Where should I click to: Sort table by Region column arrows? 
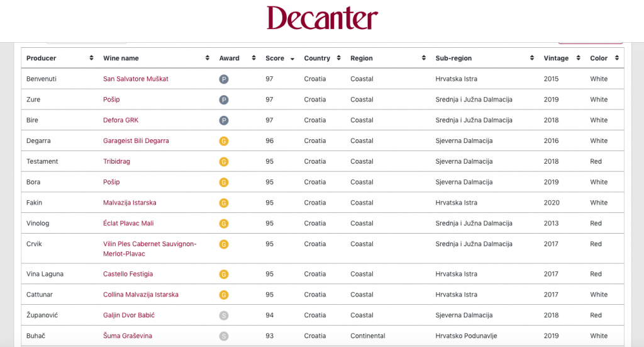(x=424, y=58)
